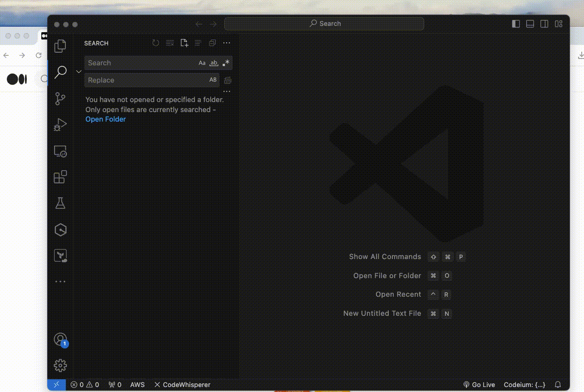Click download icon in background browser
The height and width of the screenshot is (392, 584).
(580, 55)
